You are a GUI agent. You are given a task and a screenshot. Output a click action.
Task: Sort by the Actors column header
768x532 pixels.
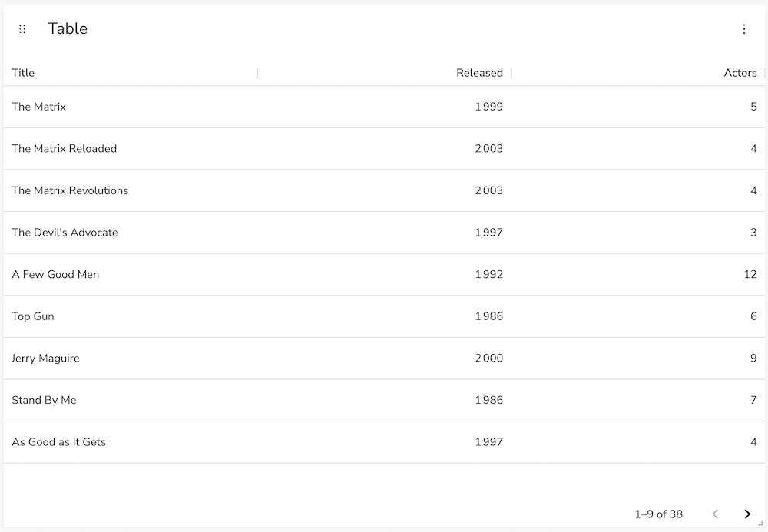[740, 73]
